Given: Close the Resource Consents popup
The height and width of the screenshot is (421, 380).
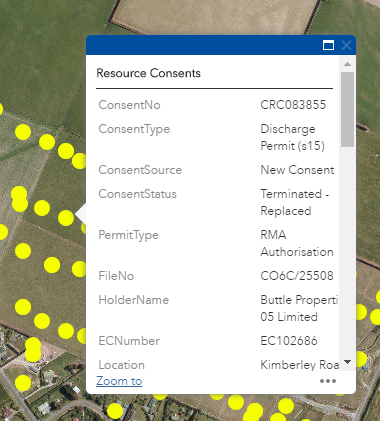Looking at the screenshot, I should pos(347,45).
